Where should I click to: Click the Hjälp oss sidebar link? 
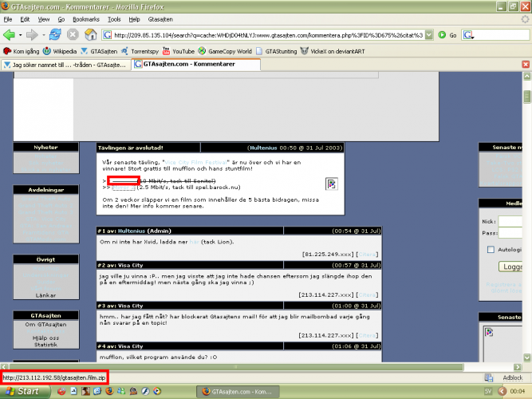click(45, 338)
